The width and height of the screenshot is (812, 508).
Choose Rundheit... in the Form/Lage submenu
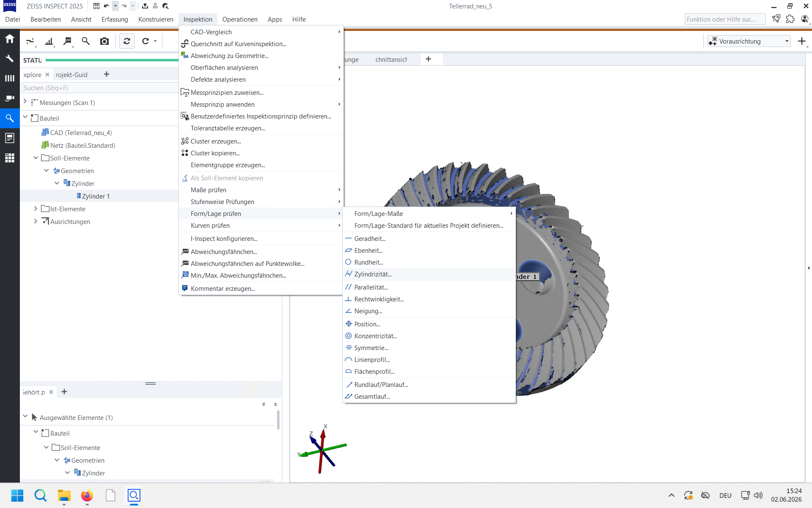[429, 262]
